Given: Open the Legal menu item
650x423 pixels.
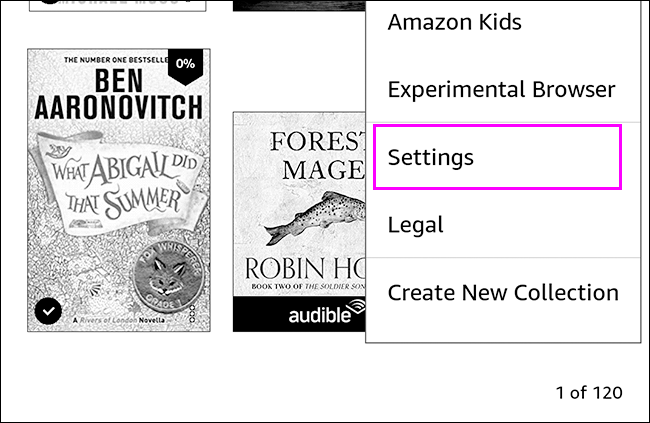Looking at the screenshot, I should coord(415,226).
